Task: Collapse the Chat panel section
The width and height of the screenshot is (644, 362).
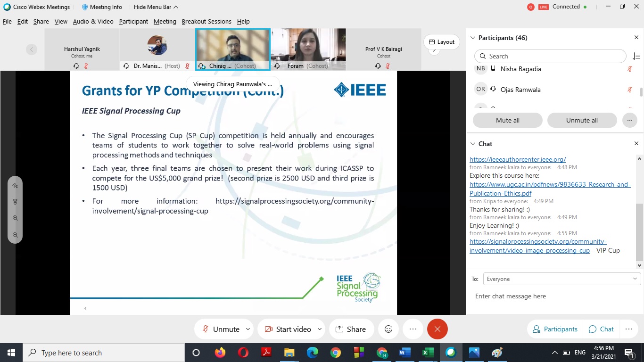Action: coord(473,144)
